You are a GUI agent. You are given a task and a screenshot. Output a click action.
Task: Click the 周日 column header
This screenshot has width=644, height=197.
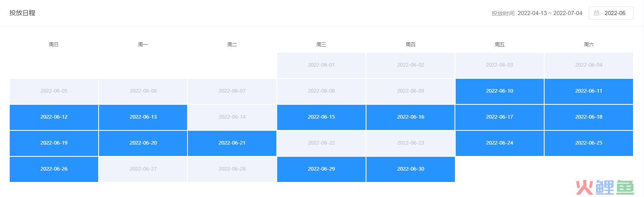(x=54, y=45)
